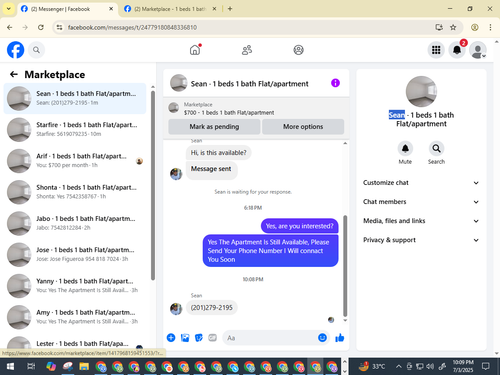Click the back arrow beside Marketplace
Image resolution: width=500 pixels, height=375 pixels.
[14, 74]
